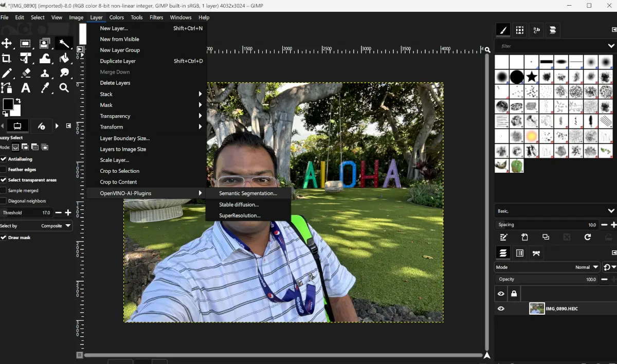
Task: Open the Brushes tab in right dock
Action: 503,30
